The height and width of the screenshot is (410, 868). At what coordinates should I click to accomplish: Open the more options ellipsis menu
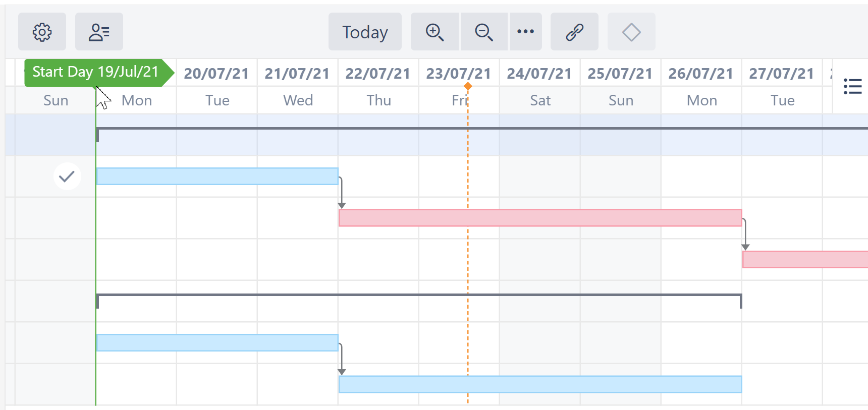(526, 32)
